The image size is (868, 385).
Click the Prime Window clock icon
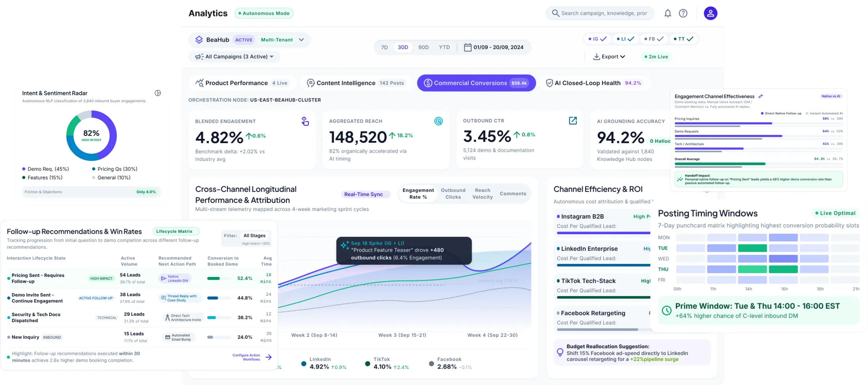click(666, 310)
